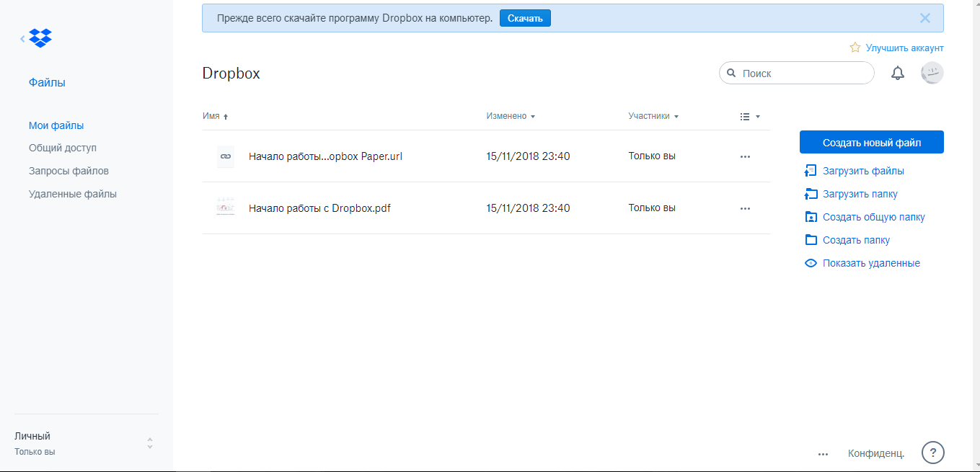The image size is (980, 472).
Task: Click the link file icon for Paper.url
Action: (x=226, y=156)
